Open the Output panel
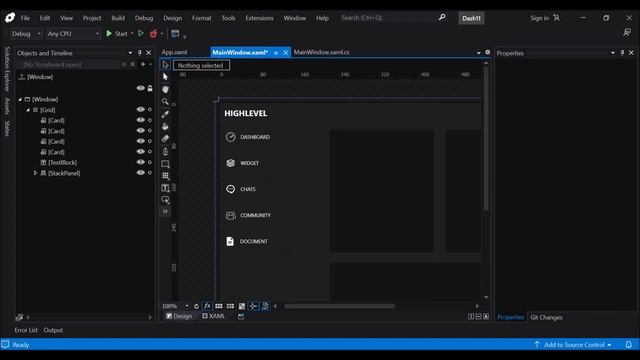 tap(53, 330)
